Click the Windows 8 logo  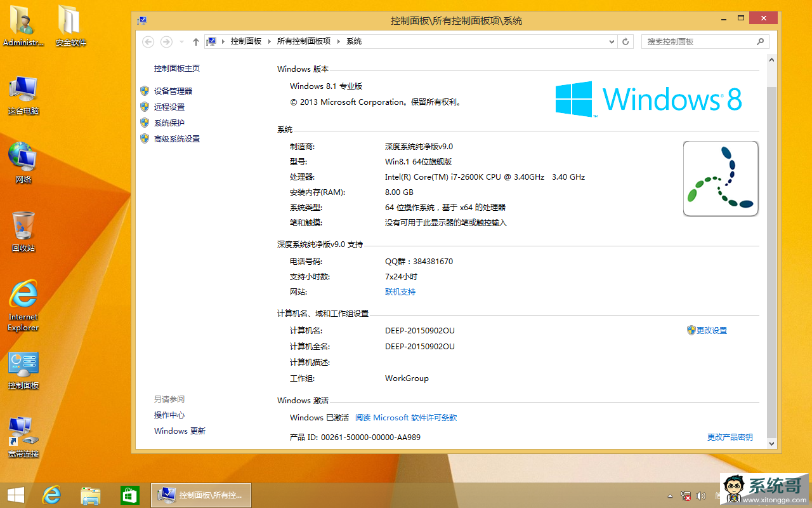click(x=648, y=99)
